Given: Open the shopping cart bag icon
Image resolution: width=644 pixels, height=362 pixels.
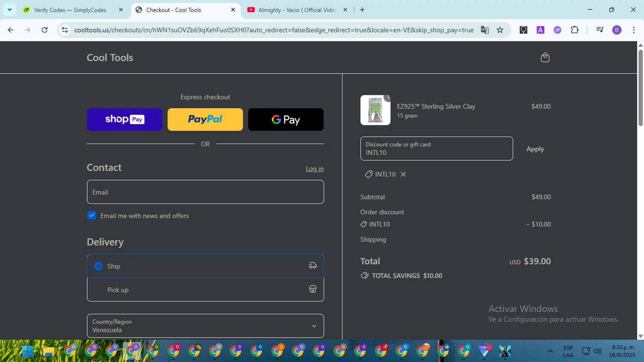Looking at the screenshot, I should 545,58.
